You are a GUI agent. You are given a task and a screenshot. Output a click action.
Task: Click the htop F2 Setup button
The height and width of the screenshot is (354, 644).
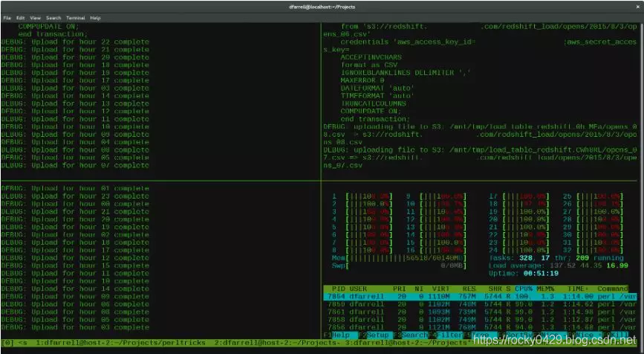[x=374, y=335]
